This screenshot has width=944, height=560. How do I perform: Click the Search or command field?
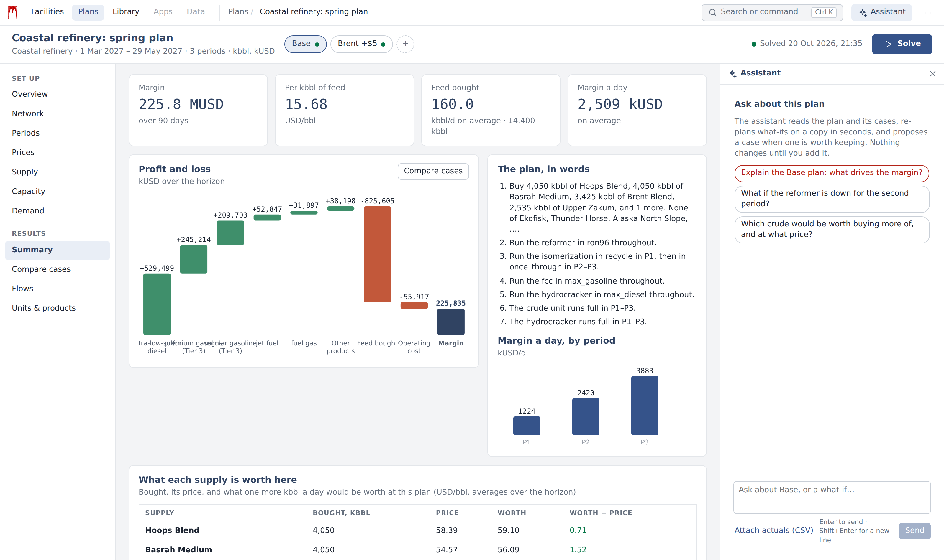coord(772,12)
